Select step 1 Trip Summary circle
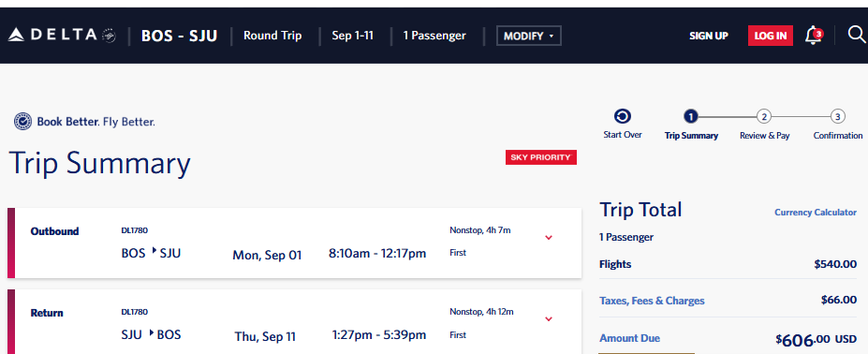The width and height of the screenshot is (868, 354). (691, 116)
